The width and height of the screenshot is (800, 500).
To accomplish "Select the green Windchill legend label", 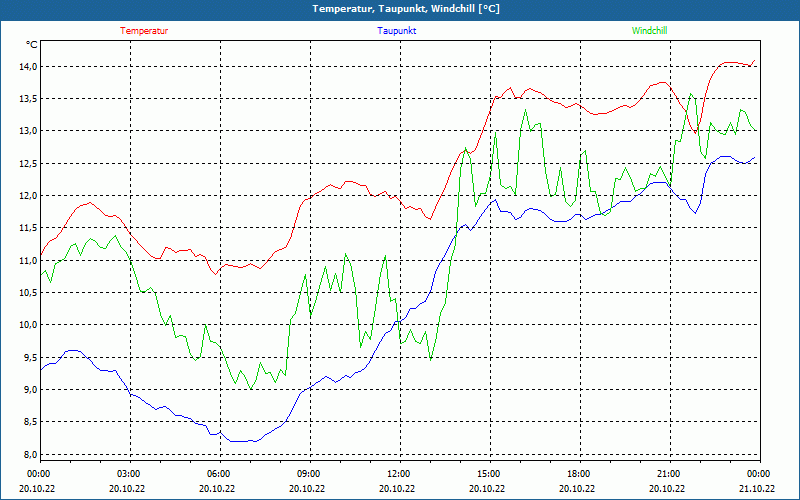I will click(649, 30).
